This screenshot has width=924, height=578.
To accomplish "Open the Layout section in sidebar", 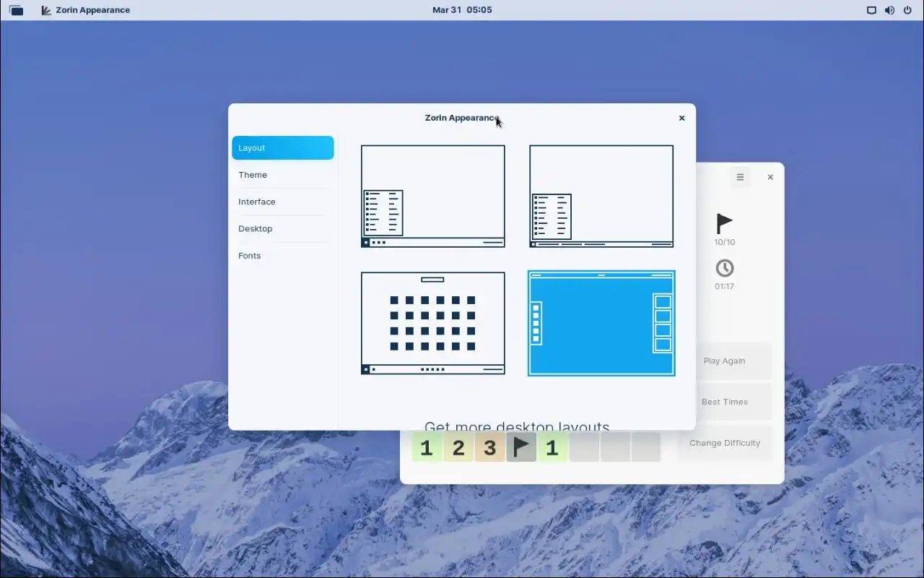I will (x=282, y=147).
